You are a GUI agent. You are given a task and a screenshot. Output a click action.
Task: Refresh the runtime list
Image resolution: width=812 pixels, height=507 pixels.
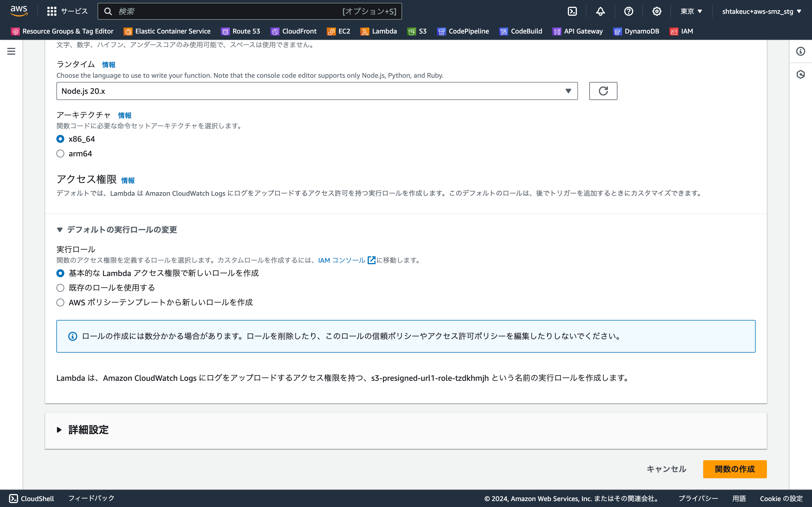603,90
